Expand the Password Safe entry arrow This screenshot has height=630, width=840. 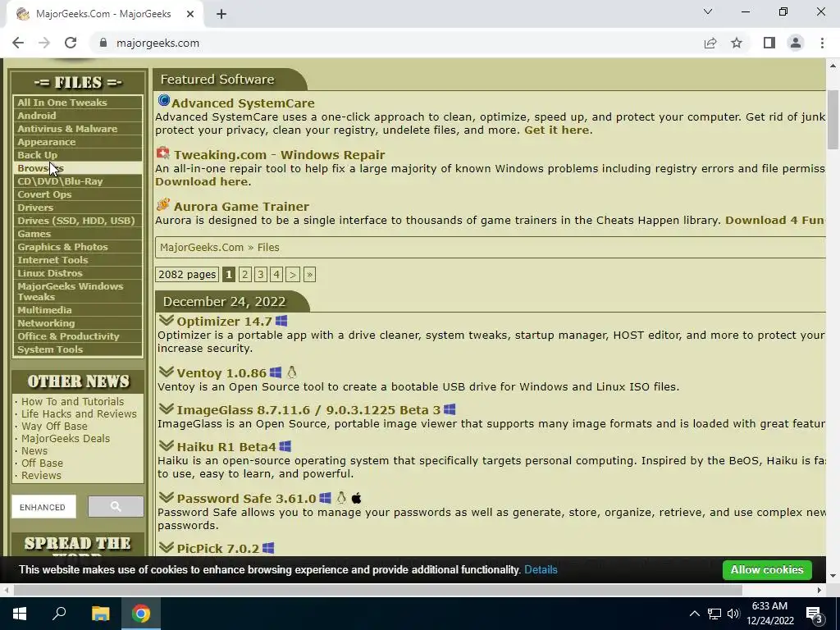[x=167, y=497]
